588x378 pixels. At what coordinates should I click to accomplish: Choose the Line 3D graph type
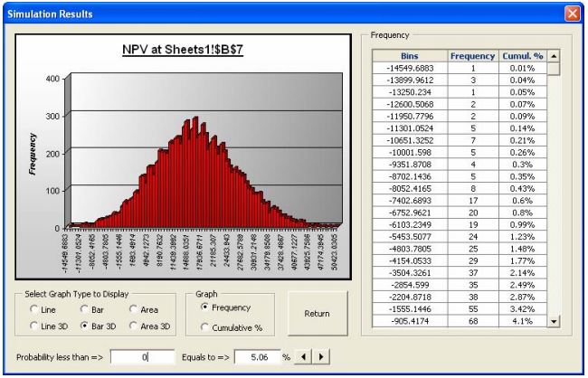(x=49, y=326)
